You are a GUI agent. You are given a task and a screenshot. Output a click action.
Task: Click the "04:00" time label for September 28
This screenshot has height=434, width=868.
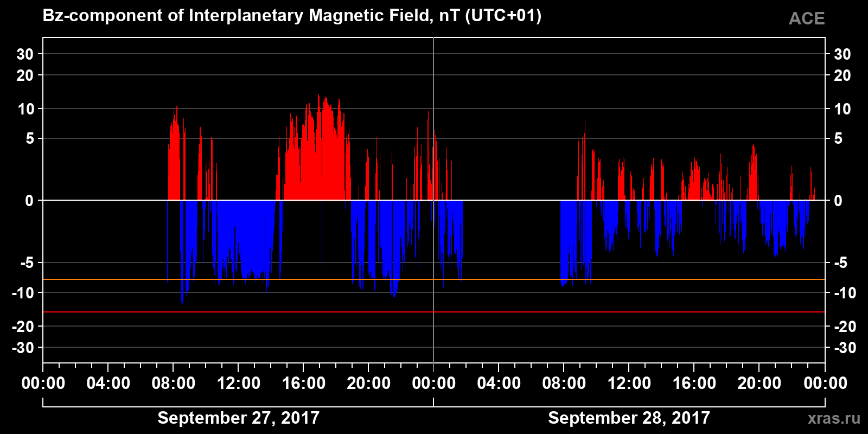tap(499, 384)
